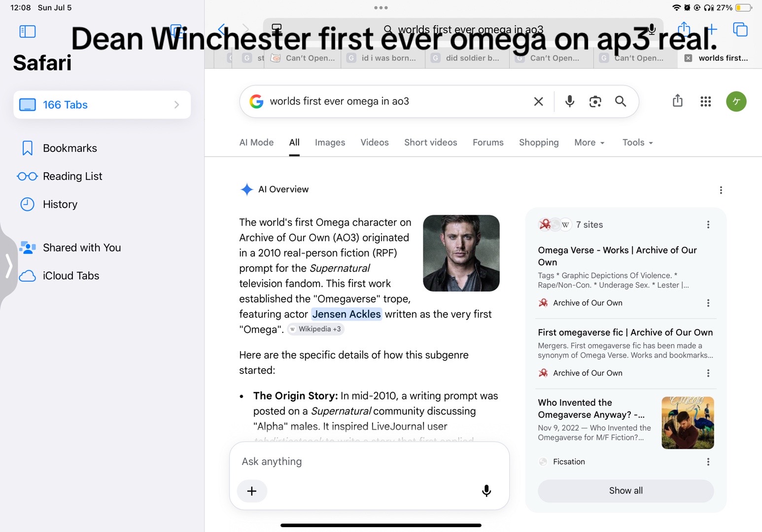
Task: Open First omegaverse fic Archive link
Action: [625, 332]
